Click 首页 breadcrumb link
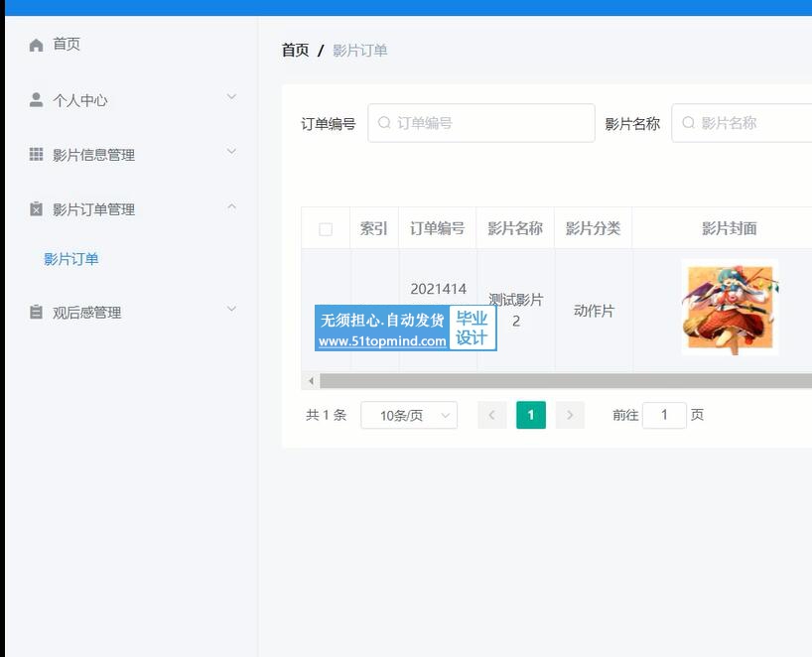 (x=295, y=51)
